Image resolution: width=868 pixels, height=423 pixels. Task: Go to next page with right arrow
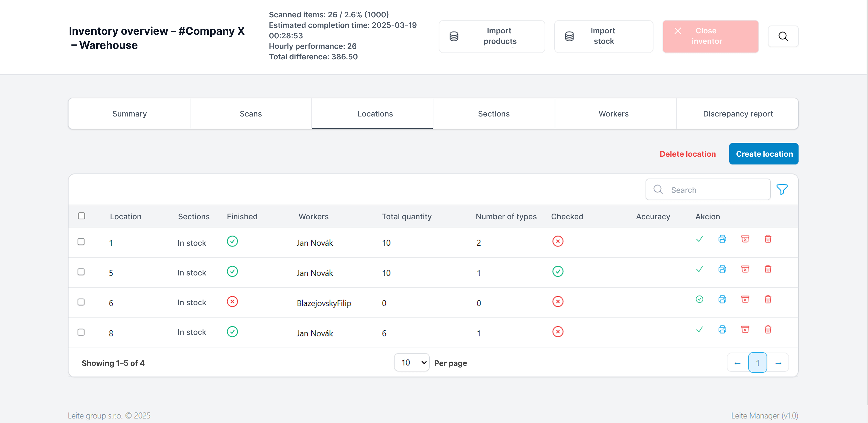(x=778, y=363)
